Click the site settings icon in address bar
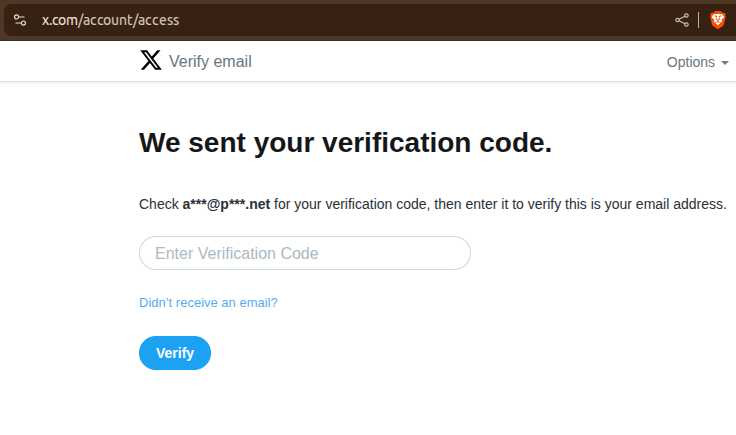The height and width of the screenshot is (435, 736). [19, 20]
